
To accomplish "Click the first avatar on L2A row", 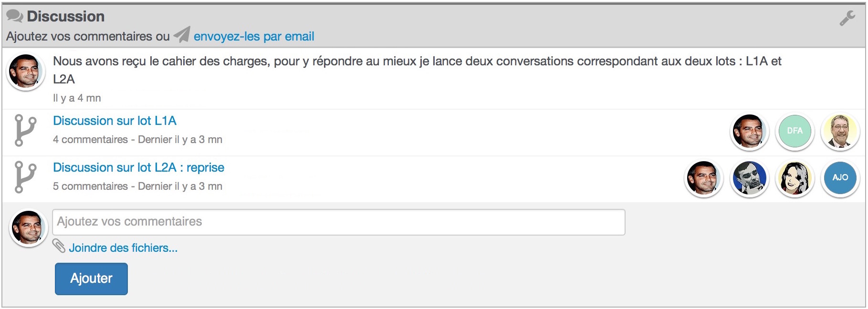I will coord(703,177).
